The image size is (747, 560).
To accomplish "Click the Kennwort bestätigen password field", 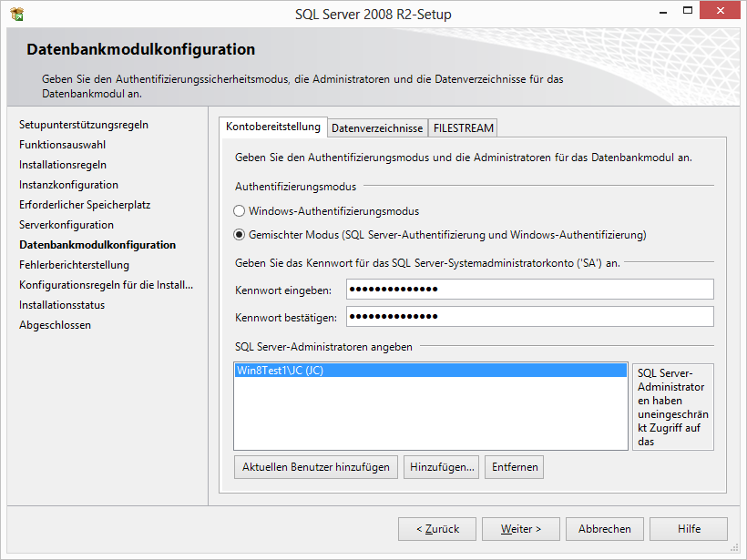I will (530, 316).
